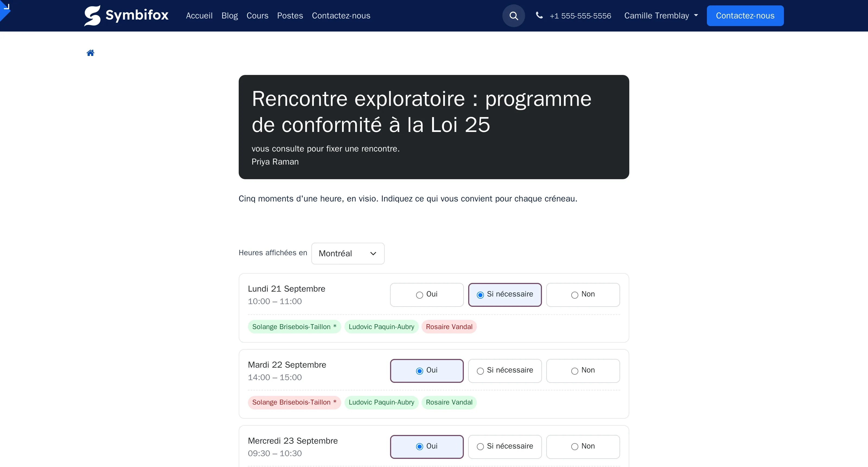
Task: Select Si nécessaire for Mardi 22 Septembre
Action: click(505, 371)
